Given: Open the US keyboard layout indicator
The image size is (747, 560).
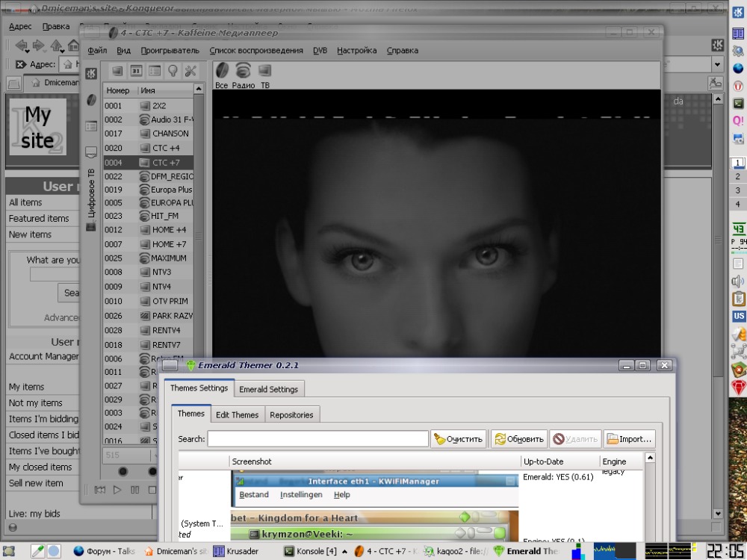Looking at the screenshot, I should pyautogui.click(x=739, y=316).
